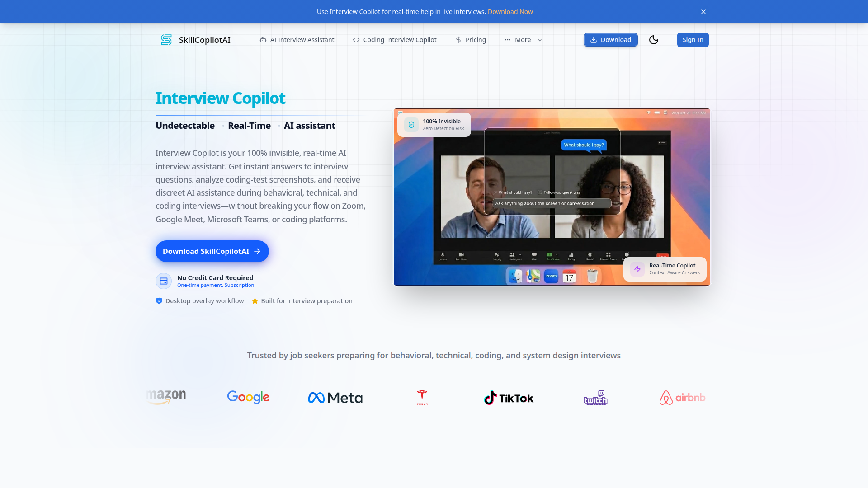Image resolution: width=868 pixels, height=488 pixels.
Task: Click the Download button in the navbar
Action: click(611, 40)
